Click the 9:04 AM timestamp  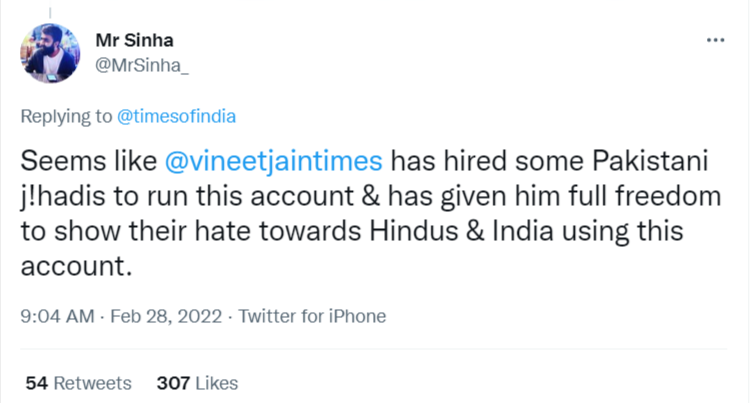click(56, 316)
